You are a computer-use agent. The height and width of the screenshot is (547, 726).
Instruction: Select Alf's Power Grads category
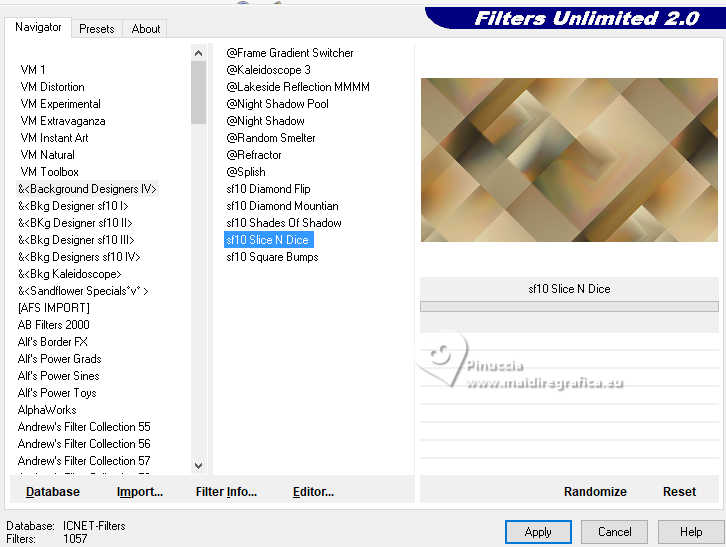pos(59,359)
